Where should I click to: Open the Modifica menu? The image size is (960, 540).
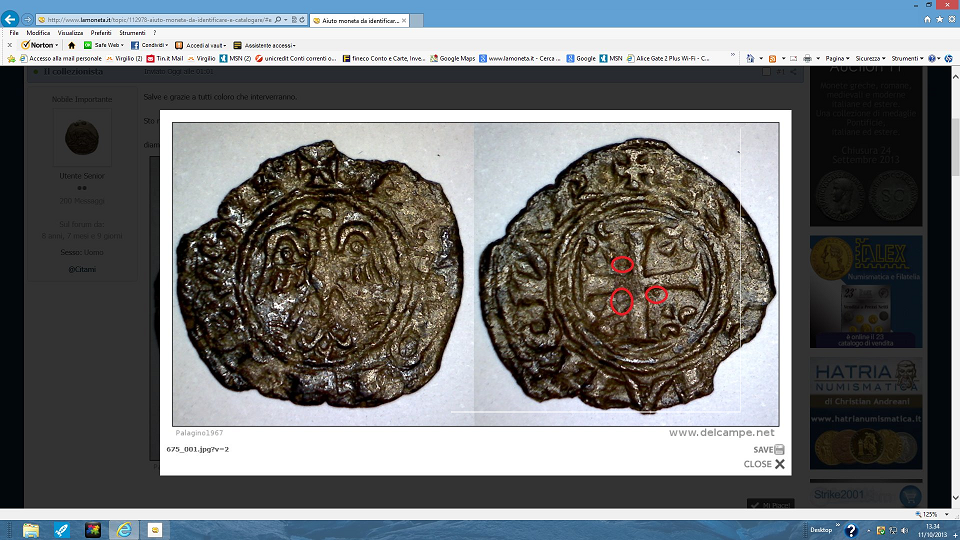click(x=38, y=33)
